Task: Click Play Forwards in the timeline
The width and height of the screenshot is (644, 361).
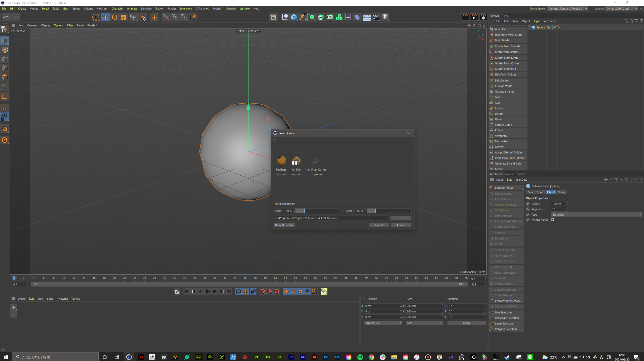Action: click(x=208, y=291)
